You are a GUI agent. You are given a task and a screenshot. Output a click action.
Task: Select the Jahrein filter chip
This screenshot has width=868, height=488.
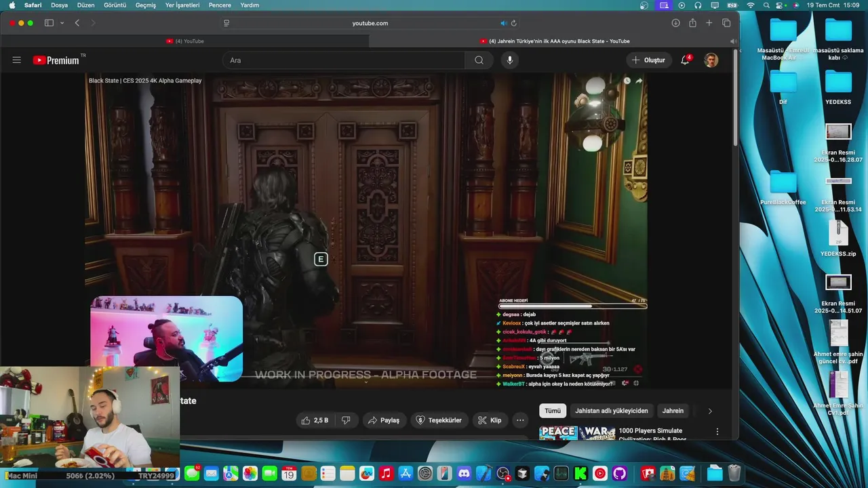point(673,411)
